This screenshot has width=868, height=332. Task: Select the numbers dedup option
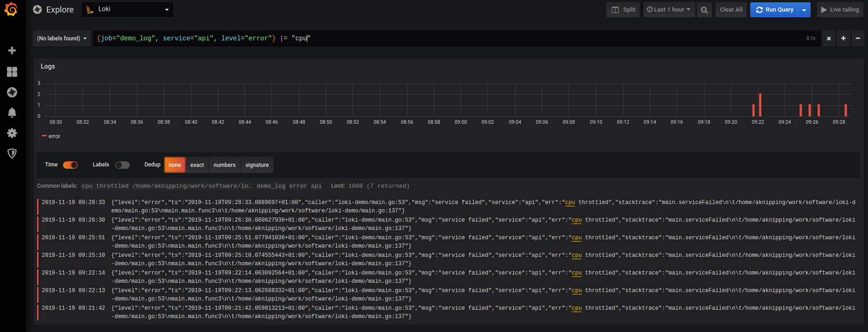point(224,165)
